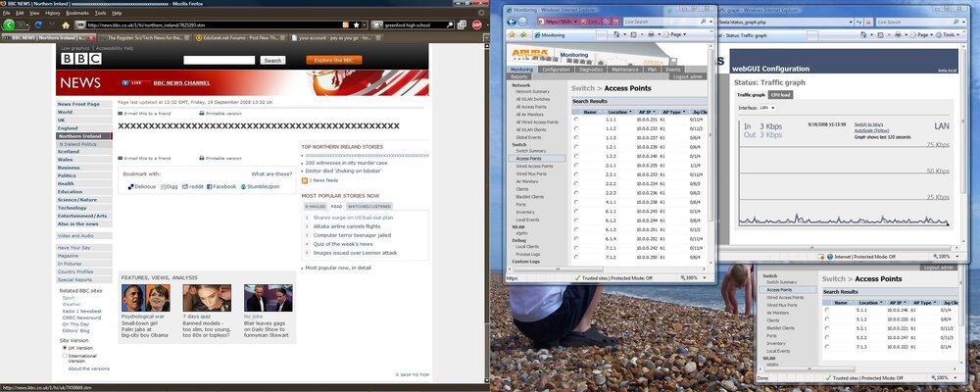Click Back arrow in Monitoring IE window
980x392 pixels.
[511, 22]
